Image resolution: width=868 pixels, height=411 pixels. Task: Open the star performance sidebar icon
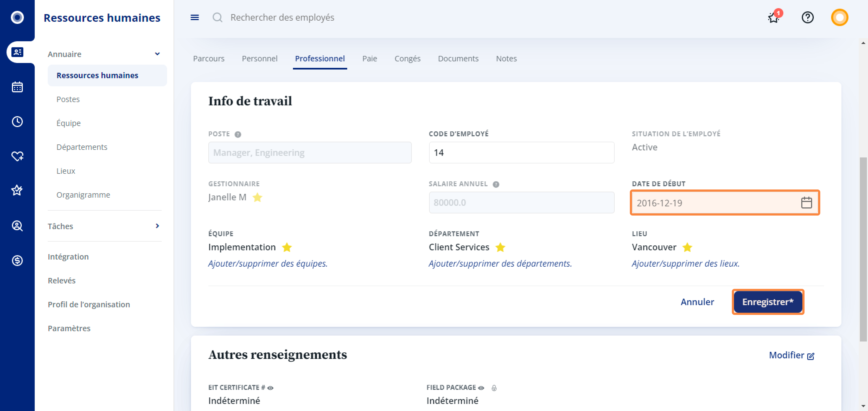[17, 191]
